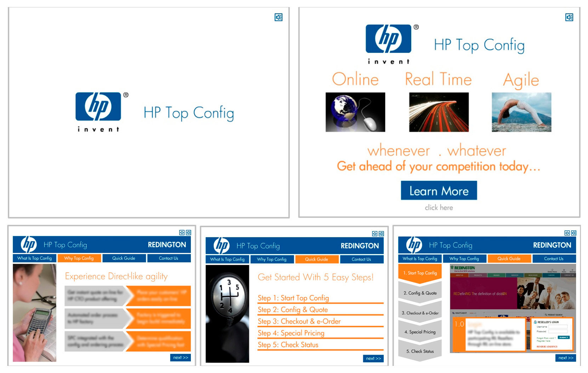Select '5. Check Status' sidebar step
Image resolution: width=588 pixels, height=373 pixels.
(x=420, y=351)
